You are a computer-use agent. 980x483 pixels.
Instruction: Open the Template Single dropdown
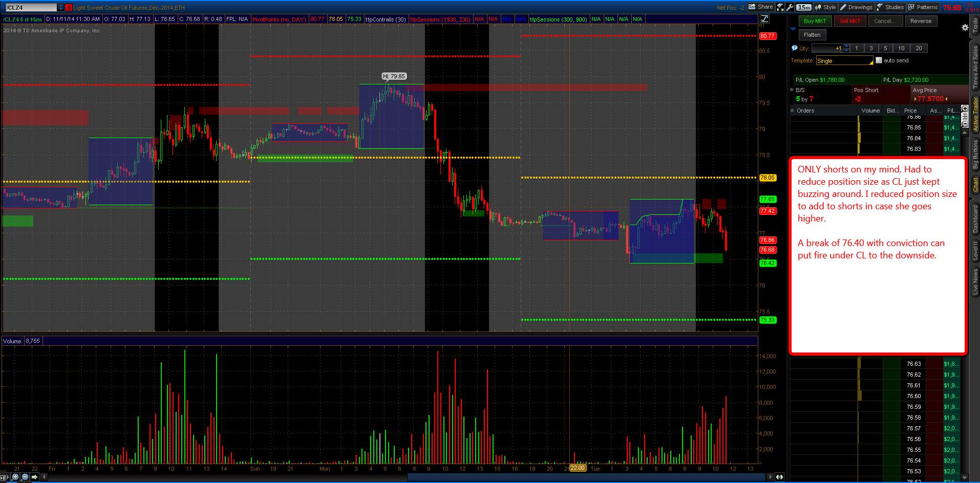pos(844,60)
